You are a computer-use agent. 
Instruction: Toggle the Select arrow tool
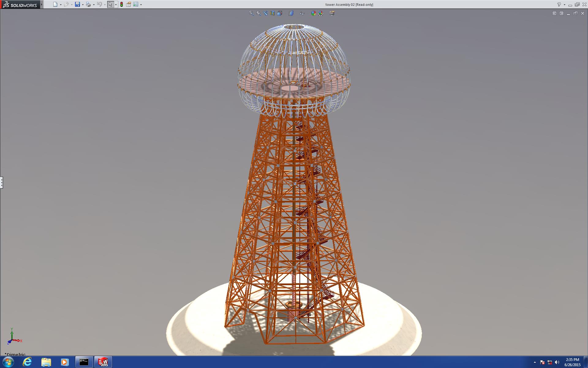[x=110, y=4]
